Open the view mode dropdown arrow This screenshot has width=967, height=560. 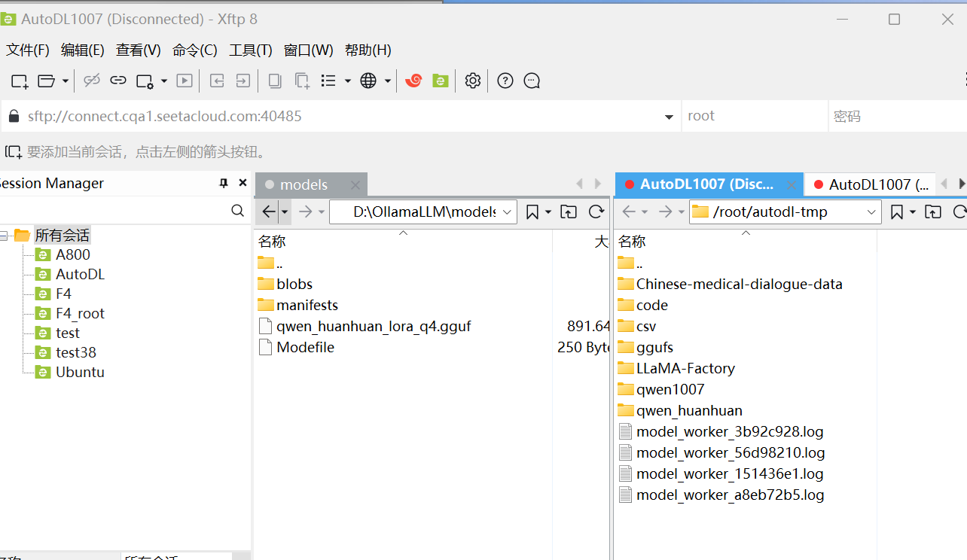(x=347, y=81)
